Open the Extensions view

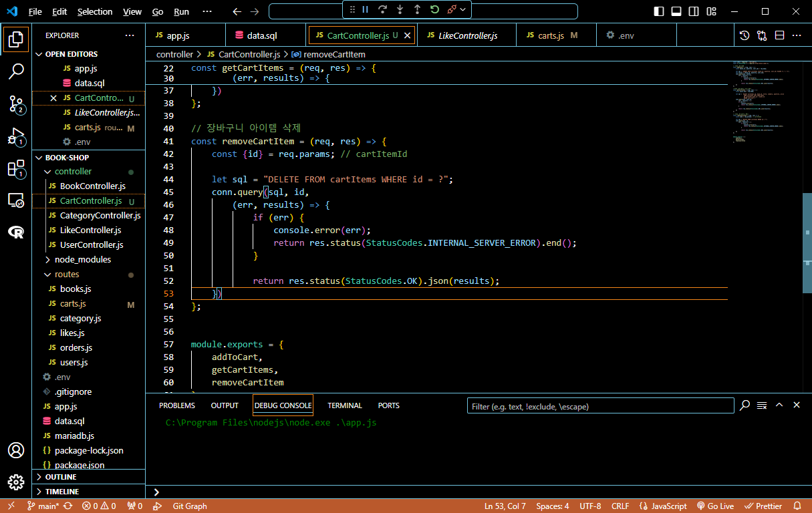pyautogui.click(x=16, y=168)
